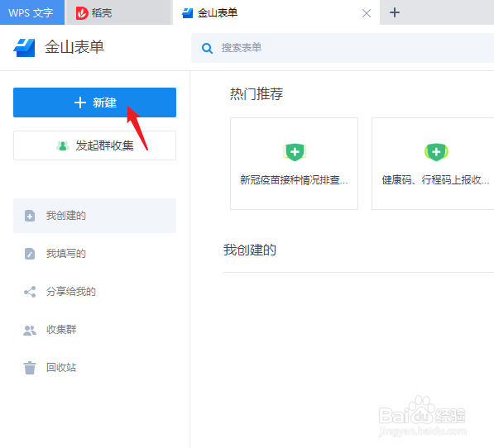This screenshot has height=448, width=494.
Task: Open the 收集群 sidebar item
Action: (94, 330)
